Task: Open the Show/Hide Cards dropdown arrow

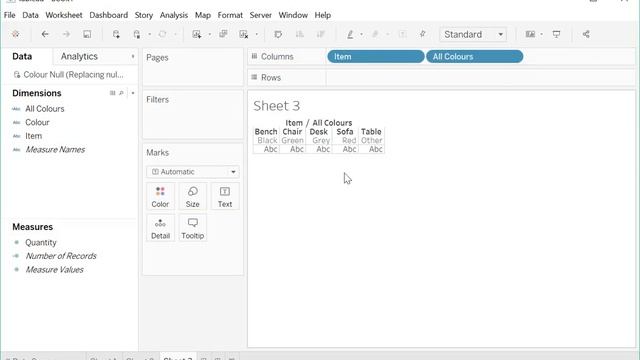Action: point(542,34)
